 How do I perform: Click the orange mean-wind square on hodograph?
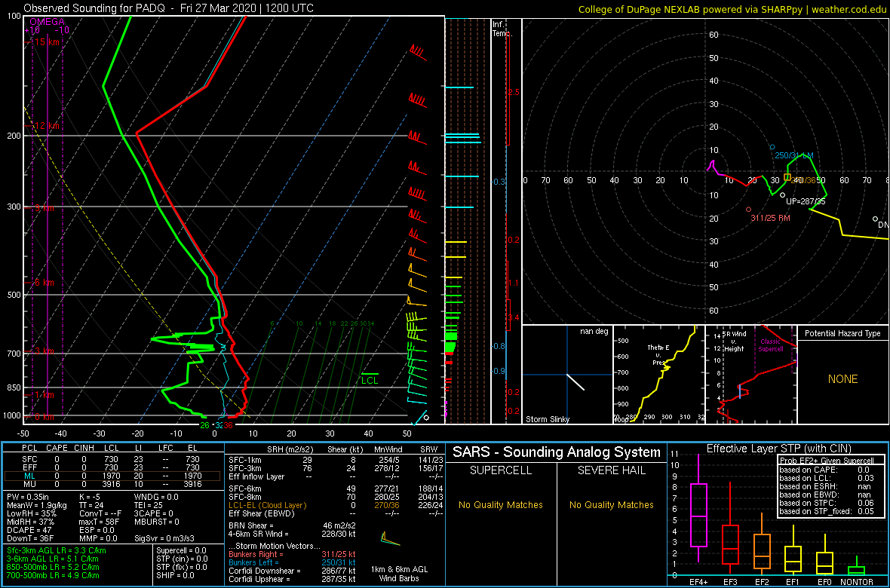[787, 177]
